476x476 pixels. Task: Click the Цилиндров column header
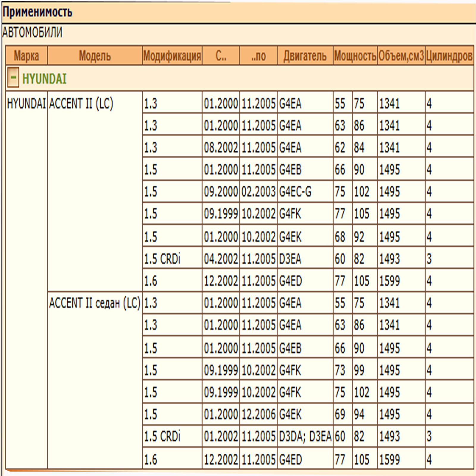point(449,55)
